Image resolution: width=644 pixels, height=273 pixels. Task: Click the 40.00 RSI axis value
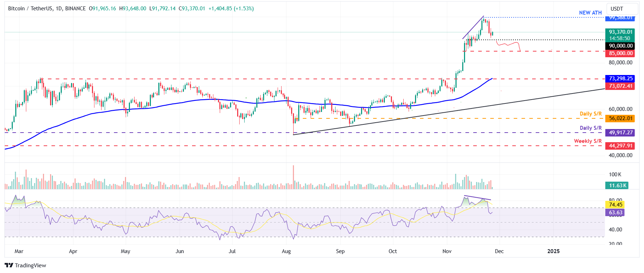615,230
